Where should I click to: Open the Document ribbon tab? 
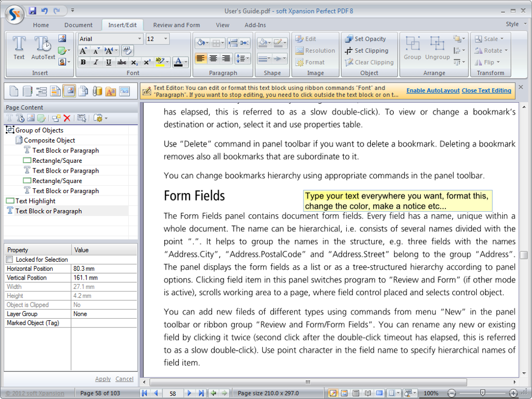point(78,25)
